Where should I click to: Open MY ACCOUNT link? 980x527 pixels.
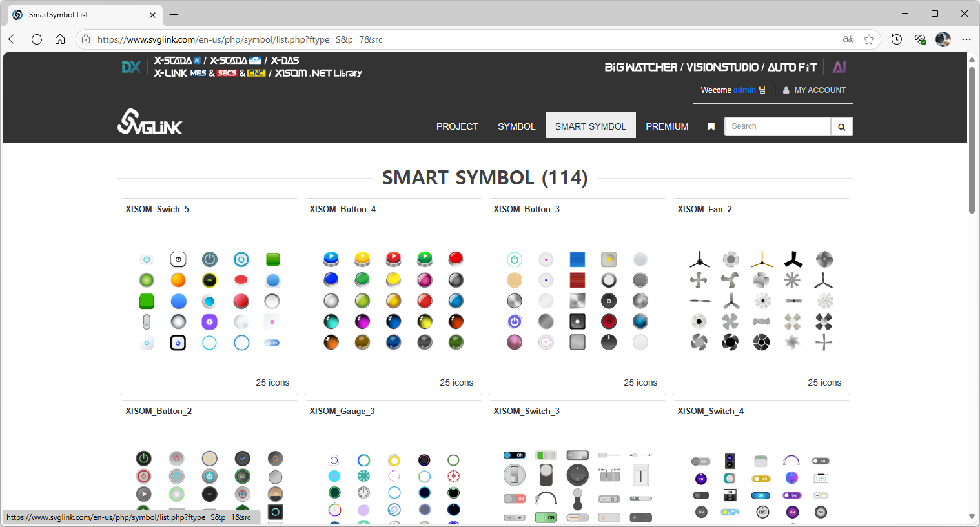814,90
